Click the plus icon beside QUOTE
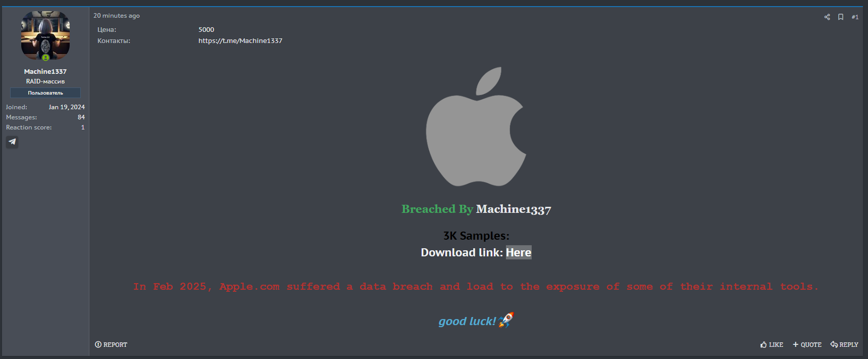868x359 pixels. pos(795,344)
